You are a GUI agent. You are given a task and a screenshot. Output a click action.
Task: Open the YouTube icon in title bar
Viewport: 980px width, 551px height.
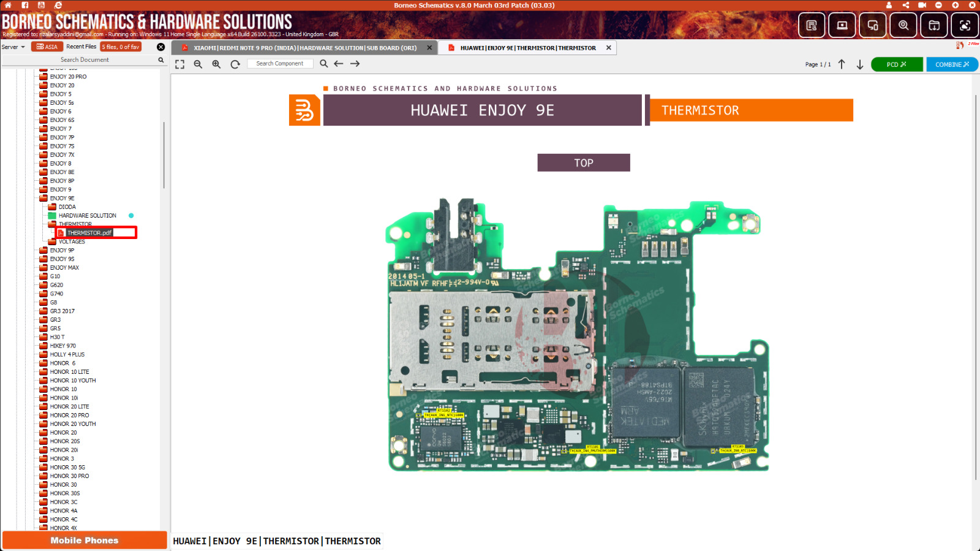(42, 5)
